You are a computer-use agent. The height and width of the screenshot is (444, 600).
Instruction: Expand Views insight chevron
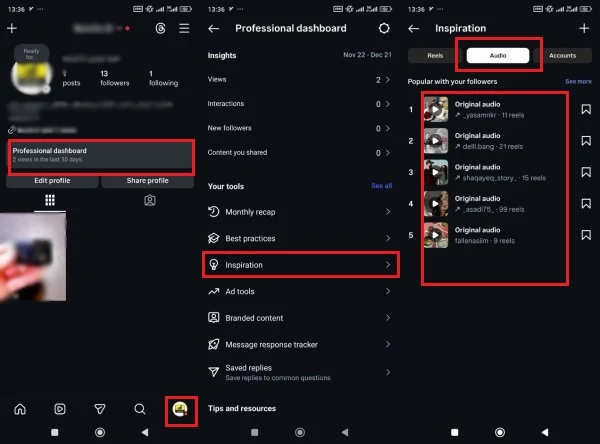(x=388, y=80)
